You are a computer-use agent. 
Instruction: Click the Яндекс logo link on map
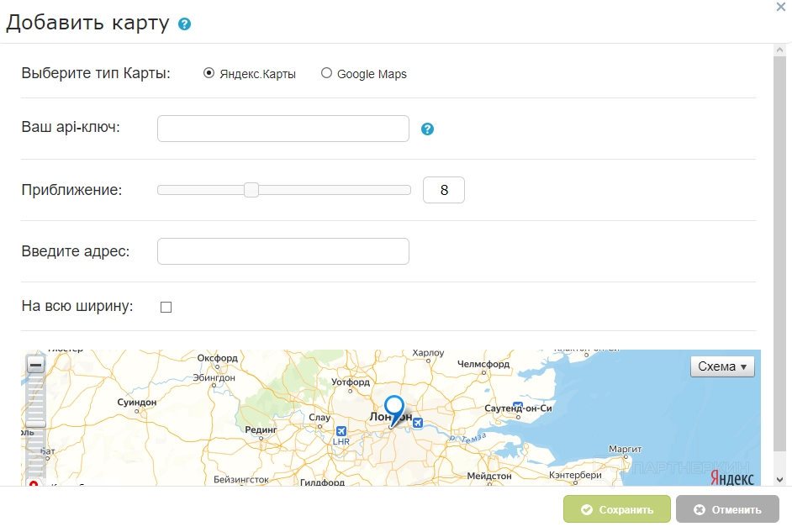[732, 477]
